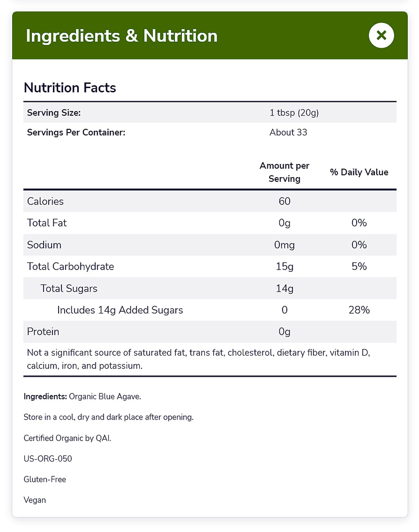Click the About 33 servings value
The width and height of the screenshot is (419, 532).
tap(288, 132)
